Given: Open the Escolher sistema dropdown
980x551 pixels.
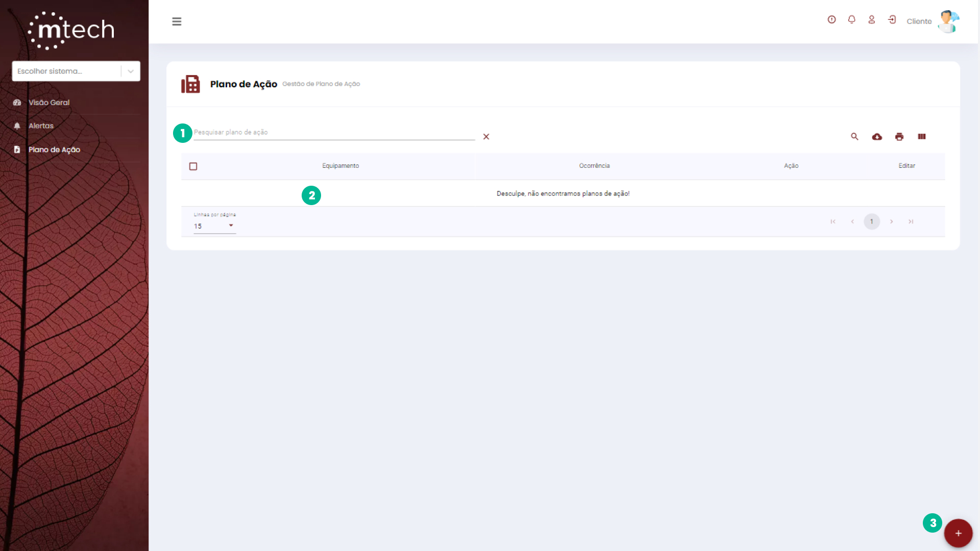Looking at the screenshot, I should (x=76, y=71).
